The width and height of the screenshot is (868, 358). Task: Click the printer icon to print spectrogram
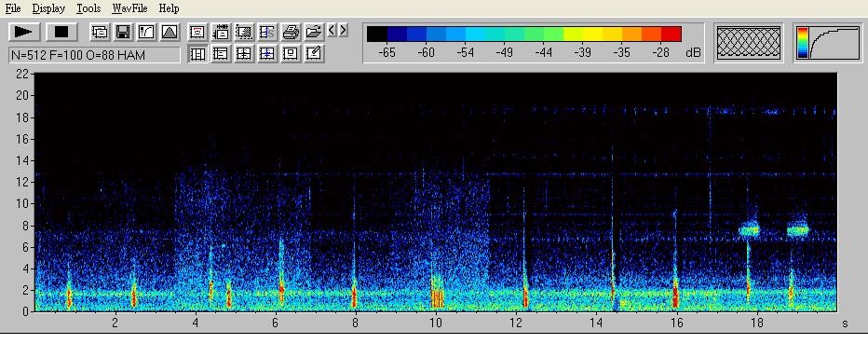pyautogui.click(x=292, y=32)
